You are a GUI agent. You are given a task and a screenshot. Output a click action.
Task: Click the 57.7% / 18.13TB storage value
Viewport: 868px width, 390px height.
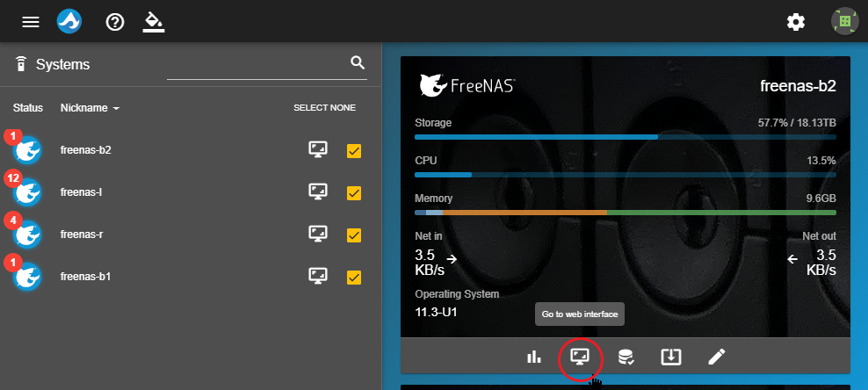(x=797, y=123)
